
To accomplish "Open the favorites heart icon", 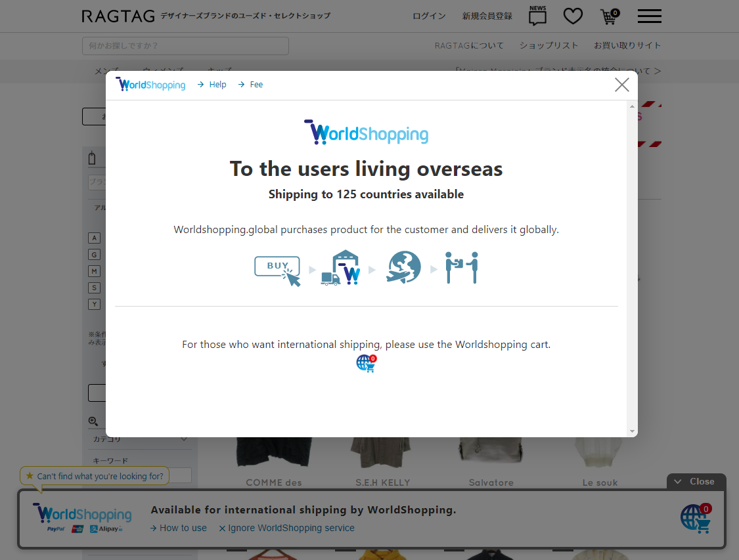I will click(x=573, y=16).
